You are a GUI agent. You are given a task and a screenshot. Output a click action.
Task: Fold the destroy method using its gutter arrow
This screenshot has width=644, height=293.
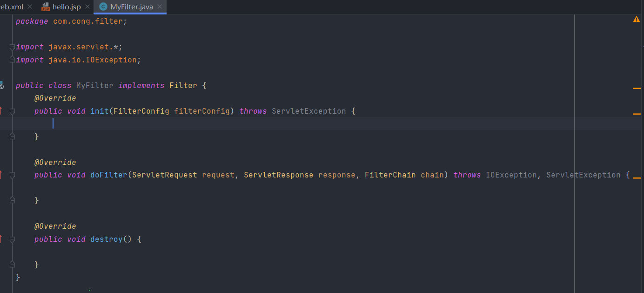12,239
